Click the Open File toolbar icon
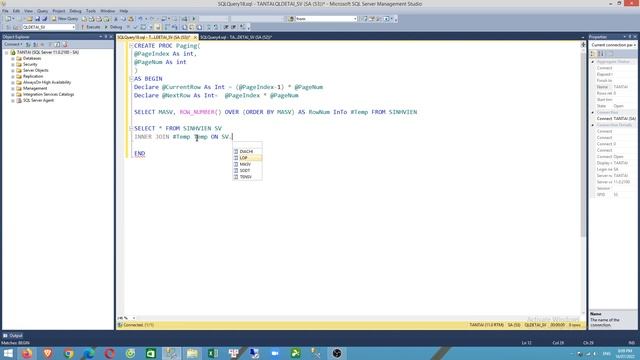This screenshot has width=640, height=360. pyautogui.click(x=30, y=19)
